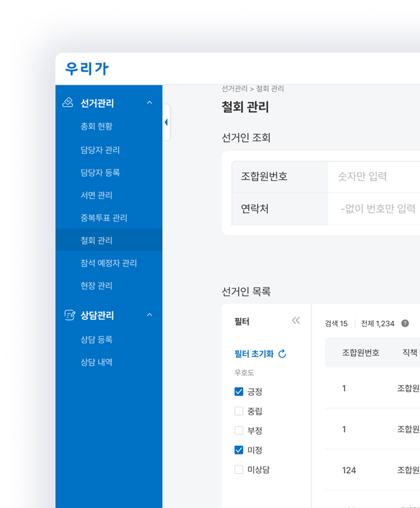Uncheck the 미정 checkbox
This screenshot has width=420, height=508.
click(239, 450)
